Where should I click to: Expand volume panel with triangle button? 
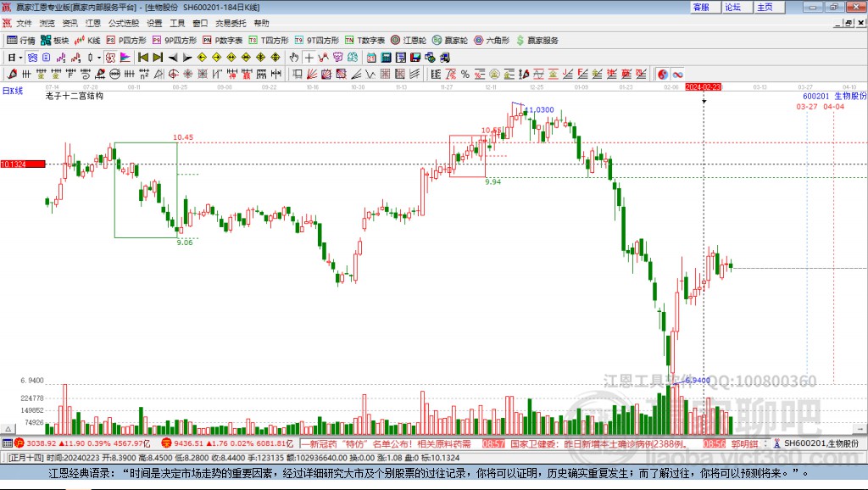[x=8, y=429]
